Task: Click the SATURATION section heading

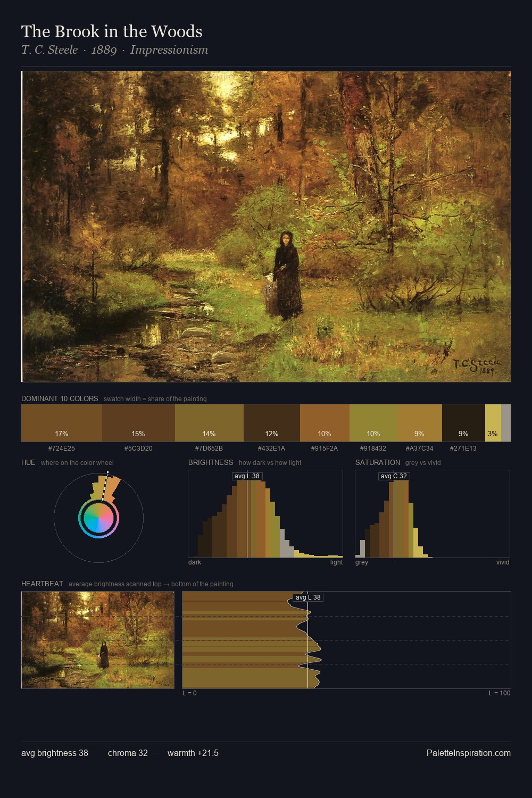Action: (378, 462)
